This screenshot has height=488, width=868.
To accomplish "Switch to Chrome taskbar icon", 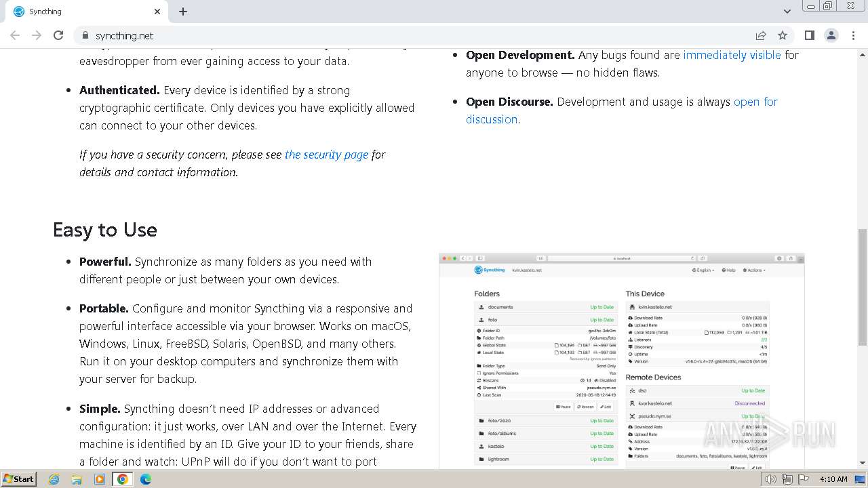I will [123, 479].
